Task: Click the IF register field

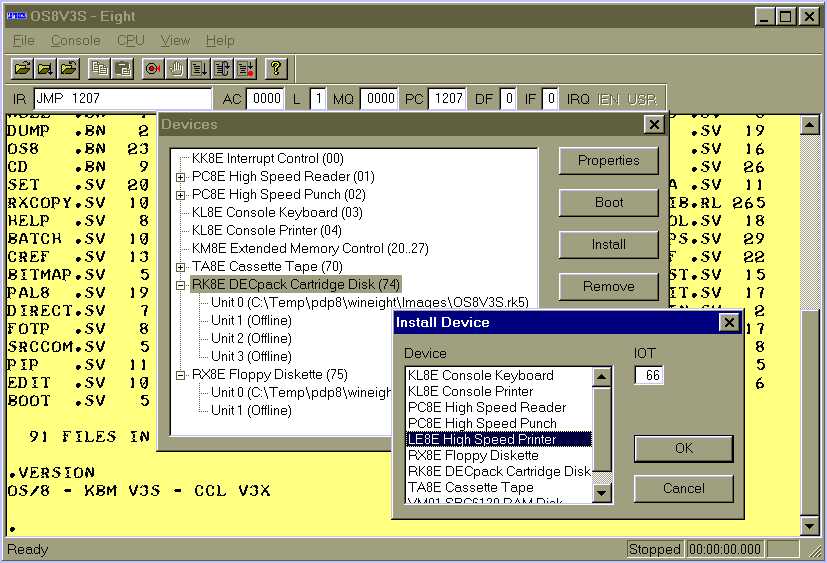Action: 550,99
